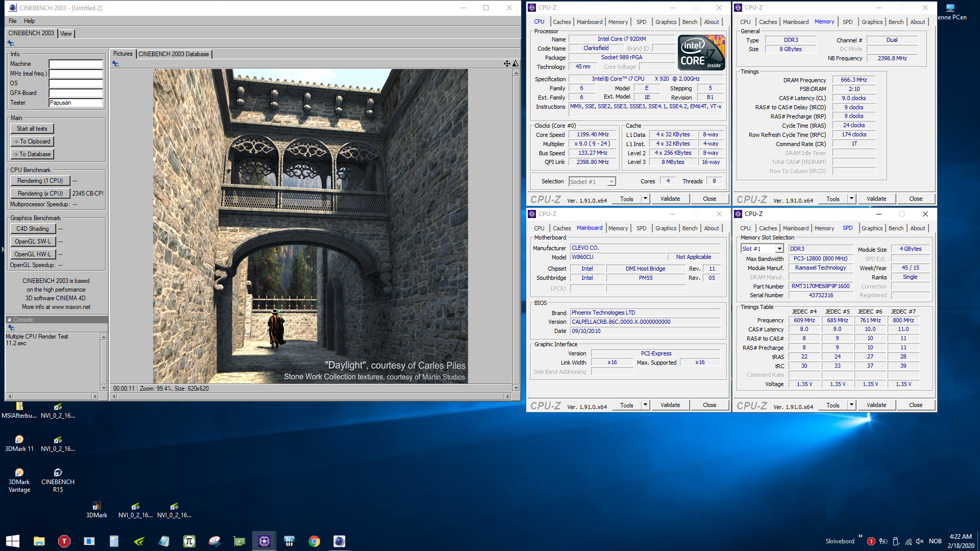The width and height of the screenshot is (980, 551).
Task: Open the File menu in CINEBENCH
Action: point(13,21)
